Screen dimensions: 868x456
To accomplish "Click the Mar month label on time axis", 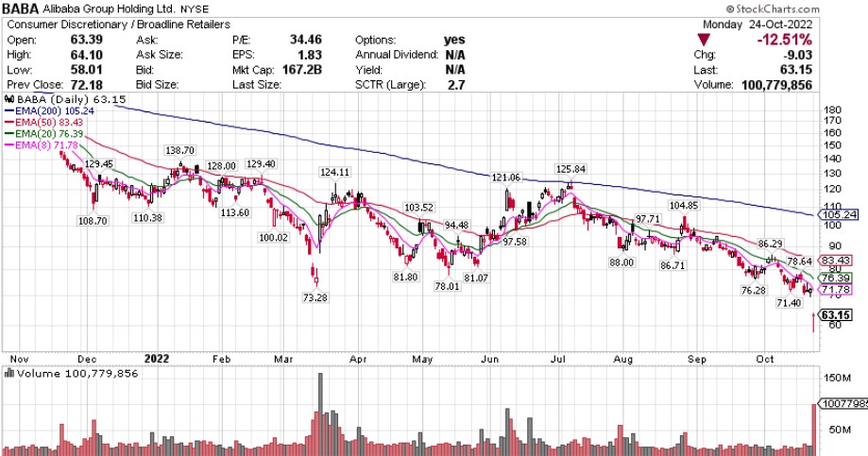I will point(283,359).
